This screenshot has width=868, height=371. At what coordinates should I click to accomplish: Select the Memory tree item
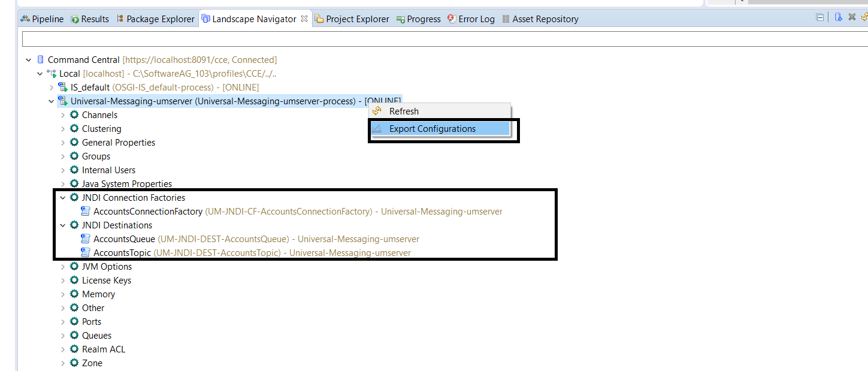coord(98,294)
